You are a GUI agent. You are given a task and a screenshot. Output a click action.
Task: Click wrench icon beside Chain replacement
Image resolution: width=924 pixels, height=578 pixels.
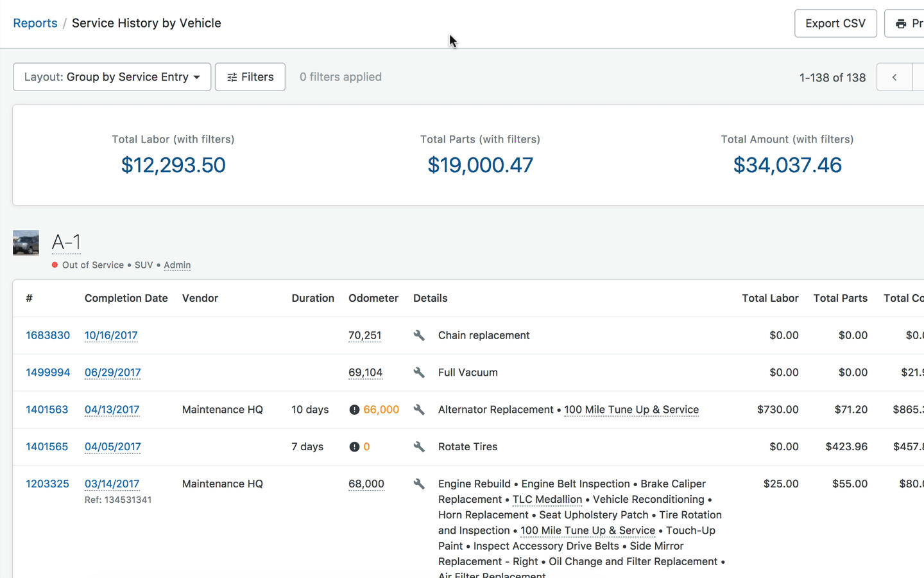pos(419,335)
